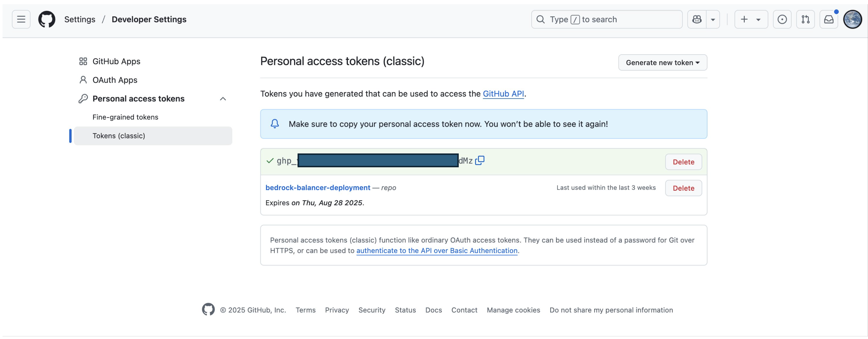Open the Contact footer link
The height and width of the screenshot is (339, 868).
pos(464,310)
